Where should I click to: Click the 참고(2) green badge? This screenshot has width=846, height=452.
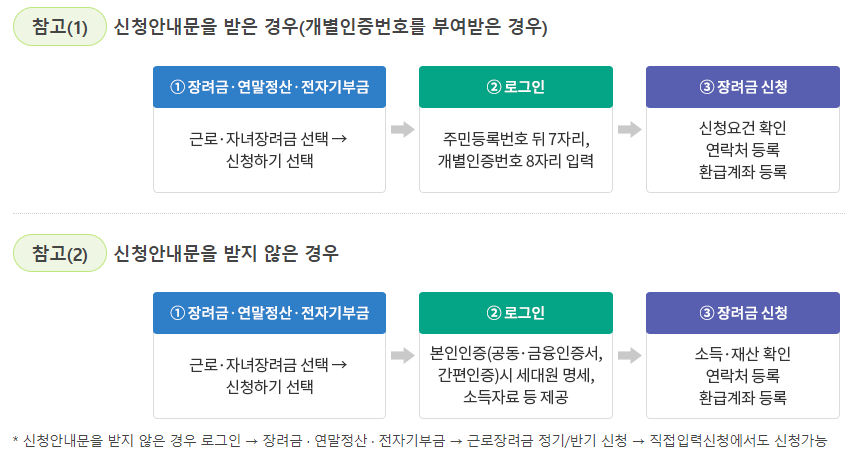(x=60, y=253)
